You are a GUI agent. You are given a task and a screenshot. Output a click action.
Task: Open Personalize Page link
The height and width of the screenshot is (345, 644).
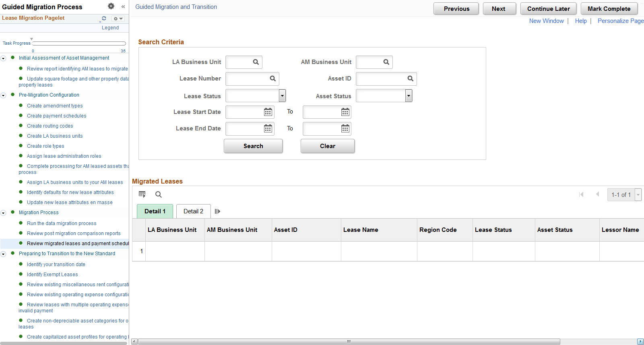[621, 21]
